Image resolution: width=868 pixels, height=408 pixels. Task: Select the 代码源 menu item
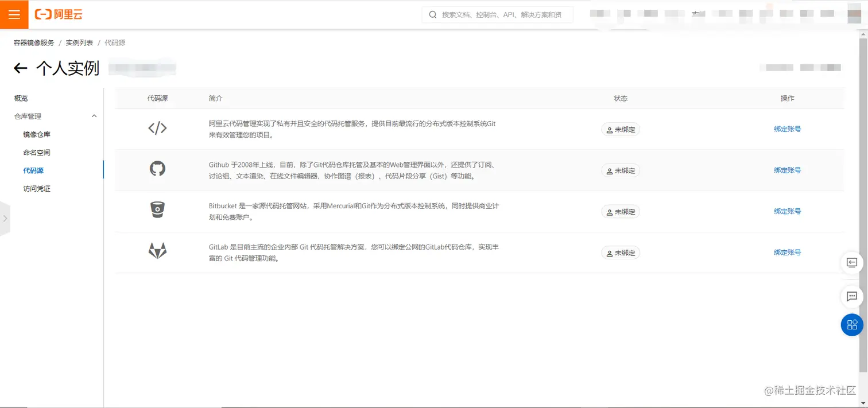(x=33, y=170)
